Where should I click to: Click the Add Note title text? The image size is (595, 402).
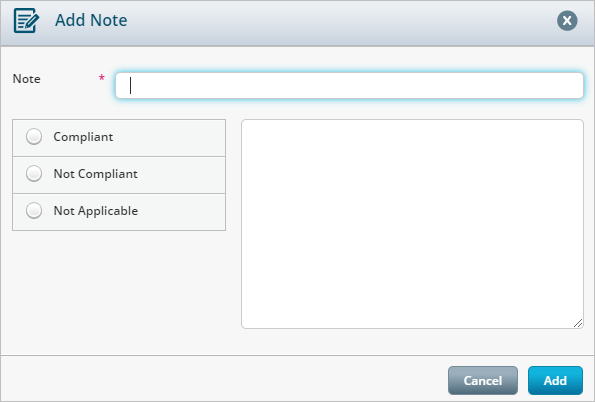91,20
